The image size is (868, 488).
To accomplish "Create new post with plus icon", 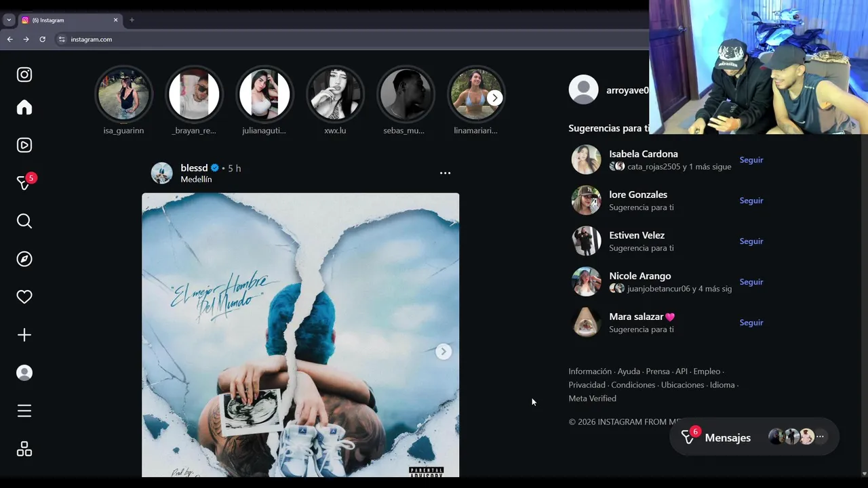I will pos(24,335).
